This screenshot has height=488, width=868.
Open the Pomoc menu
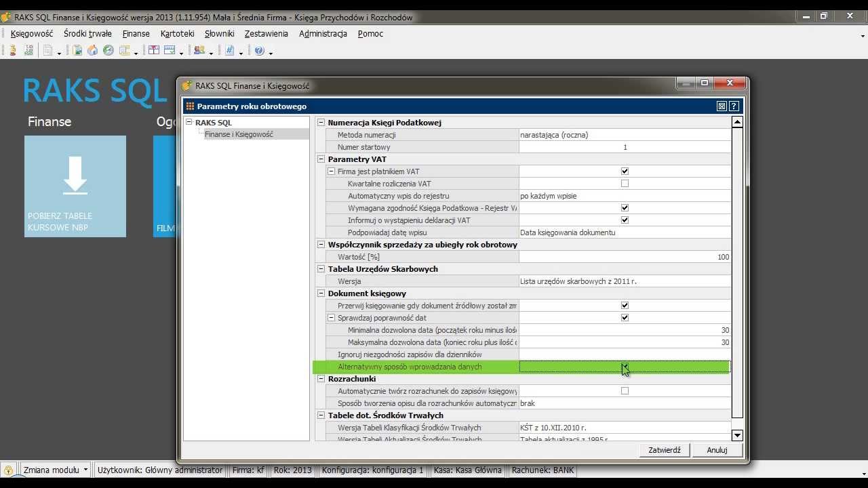[370, 33]
